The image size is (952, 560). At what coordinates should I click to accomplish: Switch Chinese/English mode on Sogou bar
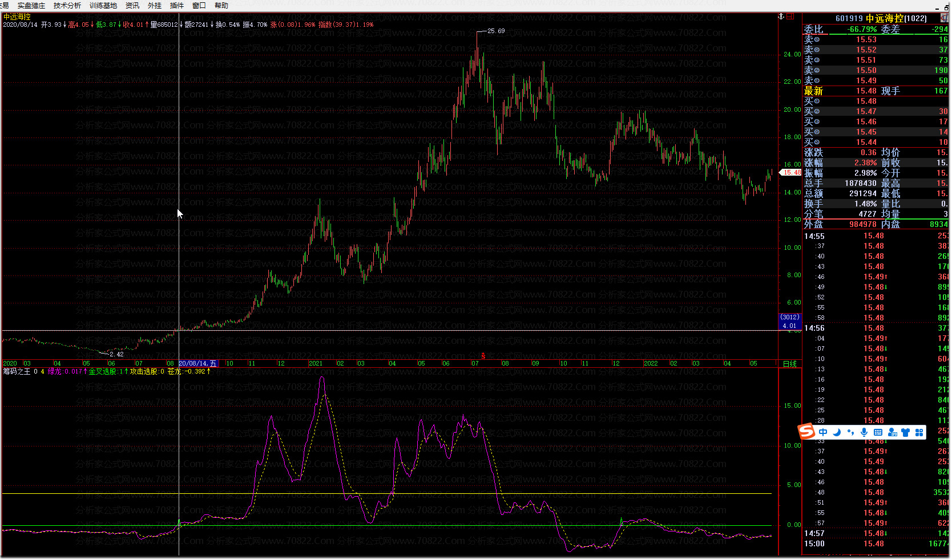click(823, 432)
